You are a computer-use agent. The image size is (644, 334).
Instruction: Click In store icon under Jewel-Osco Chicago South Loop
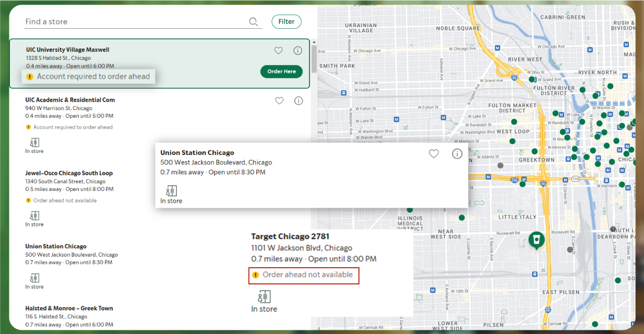[x=34, y=216]
